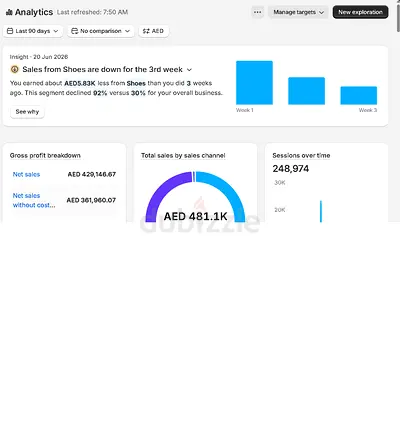Click the Week 3 bar in chart
The image size is (400, 428).
(x=359, y=95)
